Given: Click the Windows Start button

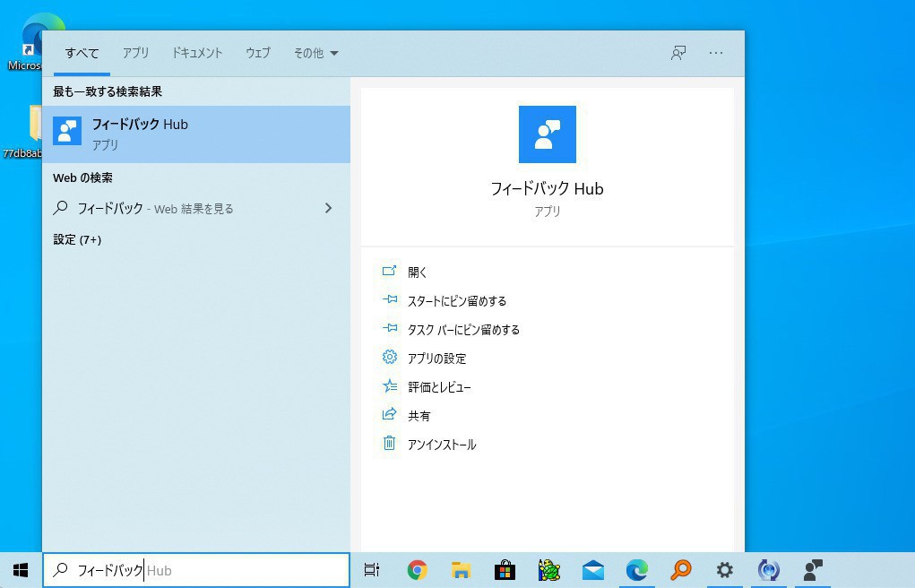Looking at the screenshot, I should (21, 570).
